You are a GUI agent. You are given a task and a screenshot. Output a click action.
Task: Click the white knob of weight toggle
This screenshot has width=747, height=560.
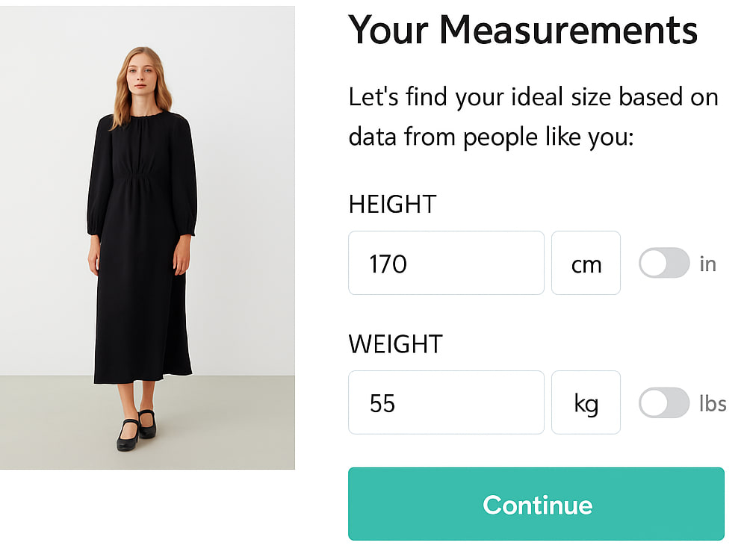654,403
